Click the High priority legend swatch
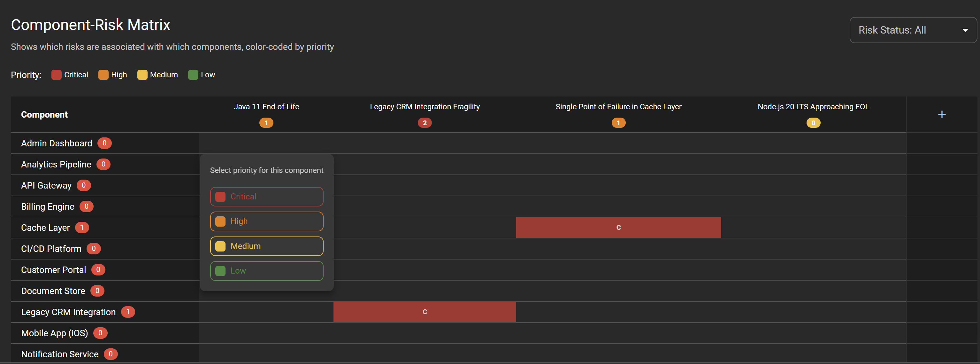Viewport: 980px width, 364px height. [x=103, y=75]
